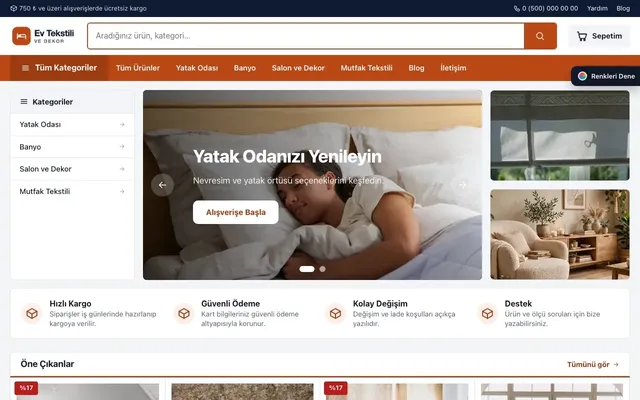Click the Ev Tekstili logo icon
This screenshot has height=400, width=640.
point(21,36)
